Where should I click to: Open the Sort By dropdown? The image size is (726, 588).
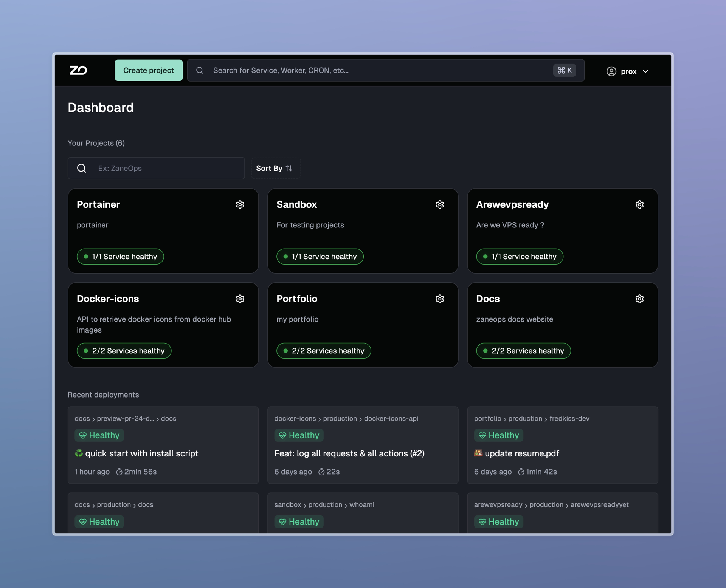tap(276, 168)
